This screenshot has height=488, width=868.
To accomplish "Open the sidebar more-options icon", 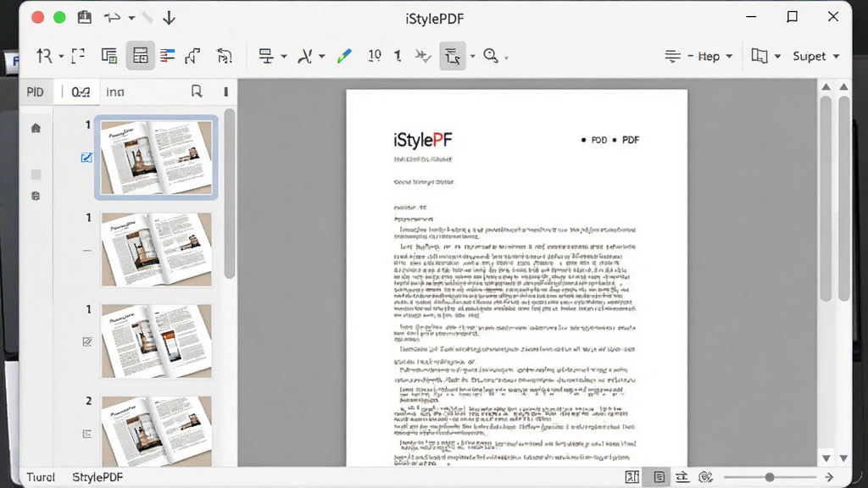I will (225, 91).
